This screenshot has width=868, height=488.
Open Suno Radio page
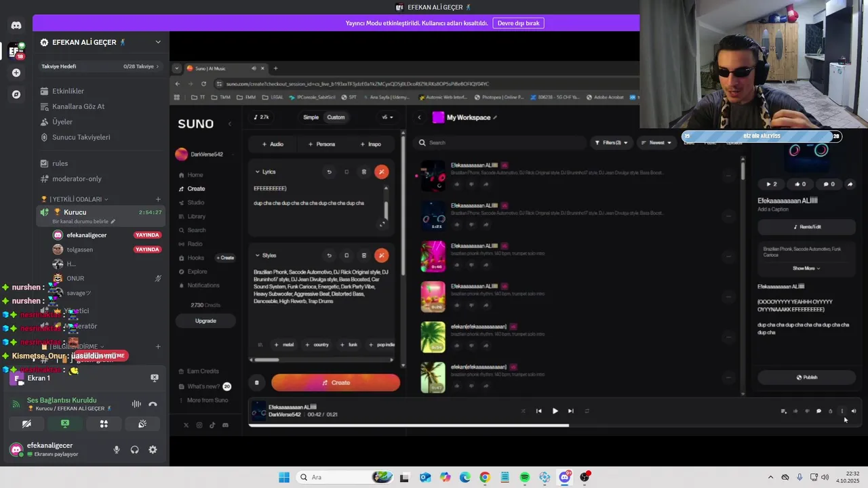coord(195,244)
